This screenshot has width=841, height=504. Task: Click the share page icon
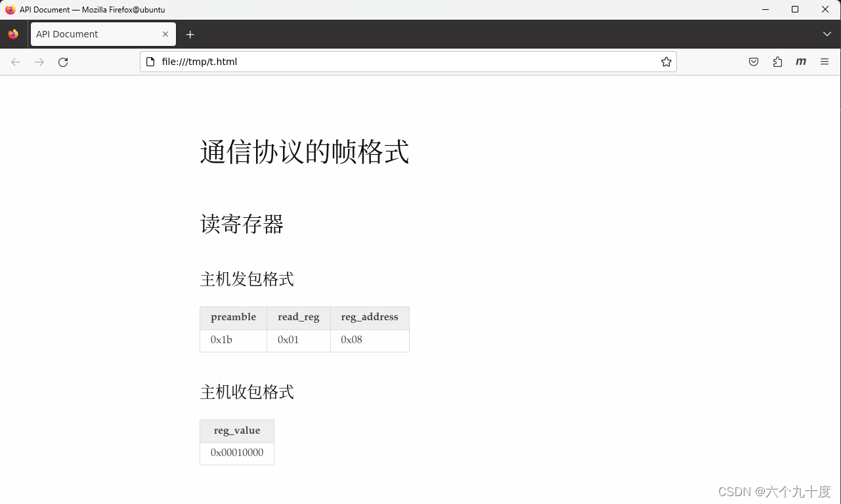[777, 61]
